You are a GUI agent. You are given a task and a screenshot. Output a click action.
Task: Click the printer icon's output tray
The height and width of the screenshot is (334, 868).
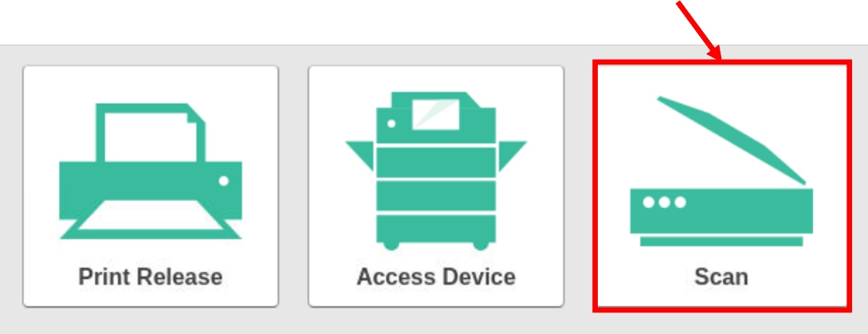(151, 220)
